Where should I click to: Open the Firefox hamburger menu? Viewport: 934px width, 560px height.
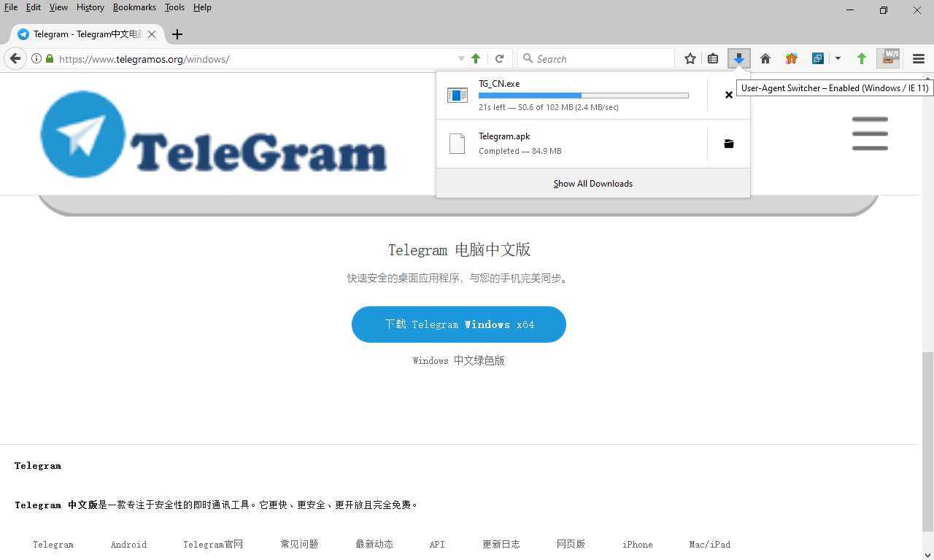919,59
